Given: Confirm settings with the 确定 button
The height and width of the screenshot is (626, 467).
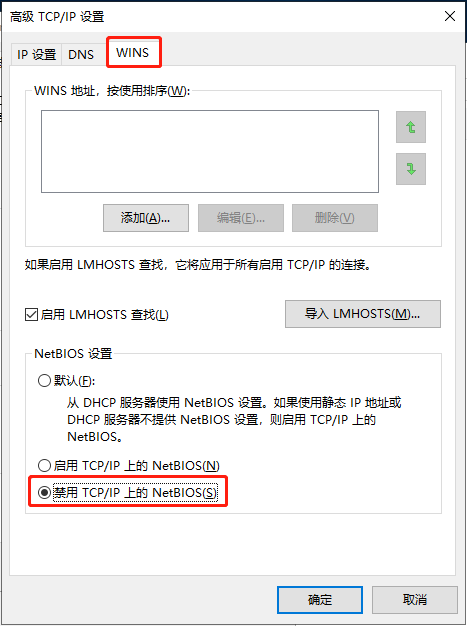Looking at the screenshot, I should [x=320, y=600].
